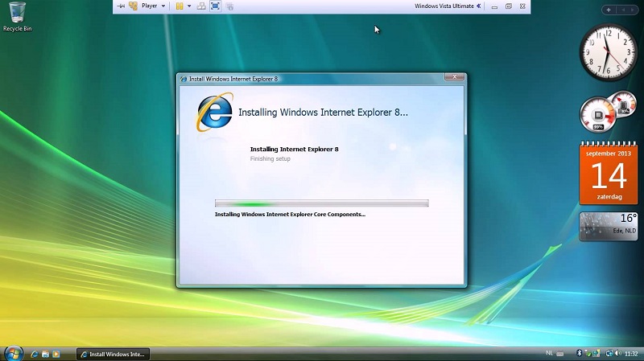The width and height of the screenshot is (644, 361).
Task: Click the sidebar next gadgets arrow
Action: (x=632, y=10)
